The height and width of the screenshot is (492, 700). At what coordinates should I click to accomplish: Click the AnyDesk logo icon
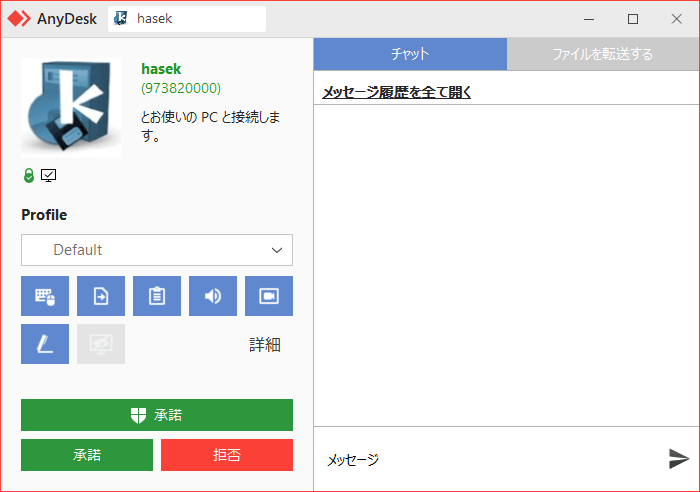click(x=19, y=19)
